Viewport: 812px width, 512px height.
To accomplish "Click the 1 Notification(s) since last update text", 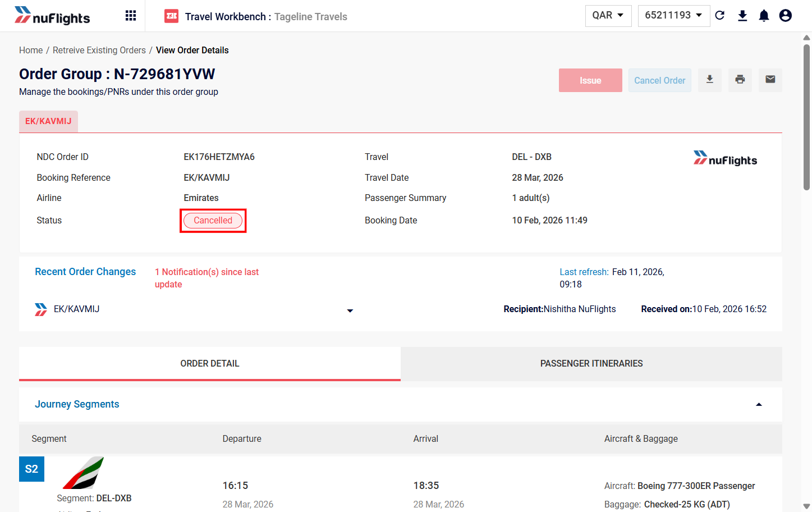I will (x=207, y=278).
